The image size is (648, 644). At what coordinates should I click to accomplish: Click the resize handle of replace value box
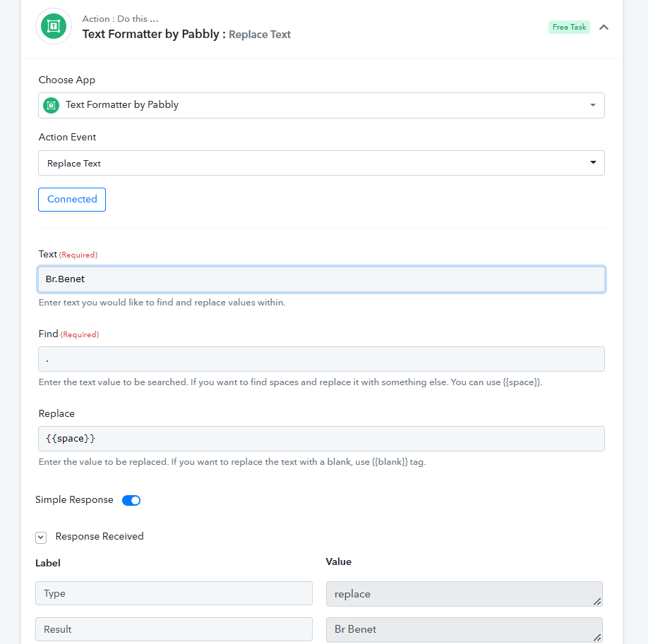point(597,602)
